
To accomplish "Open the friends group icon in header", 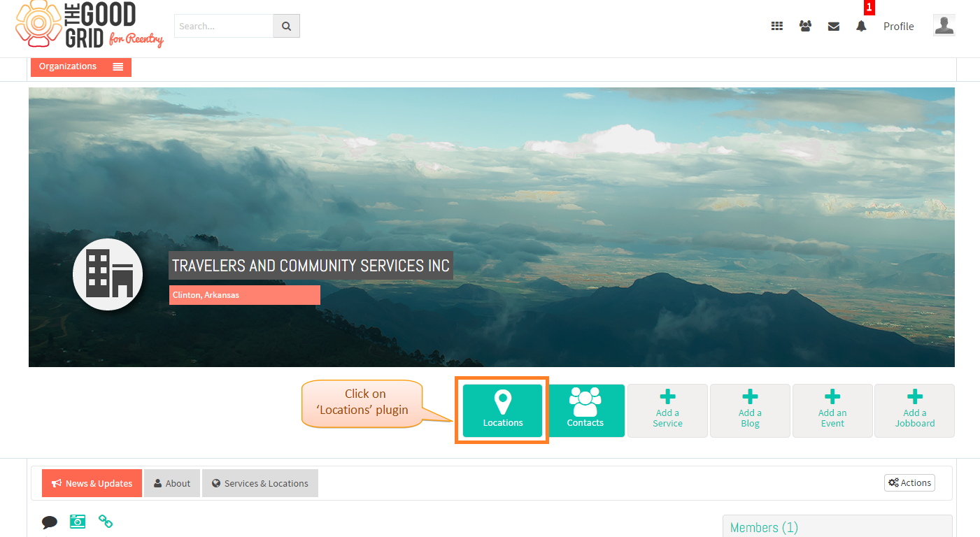I will (805, 26).
